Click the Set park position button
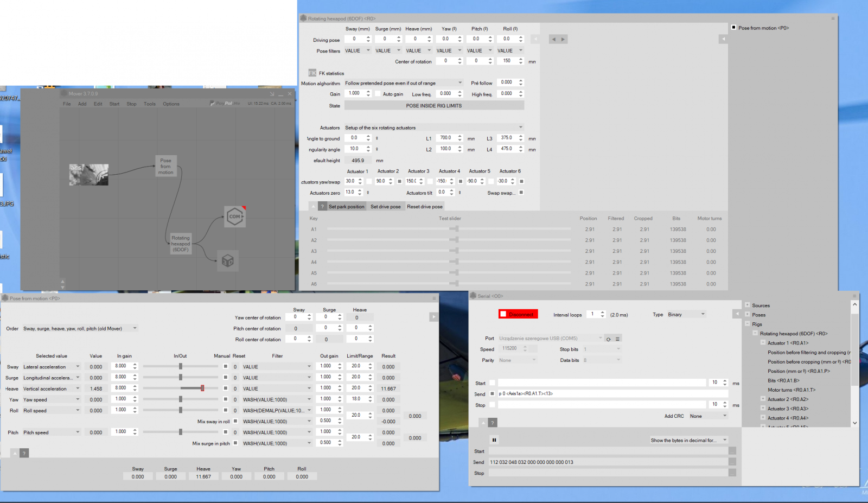The width and height of the screenshot is (868, 503). pos(346,207)
